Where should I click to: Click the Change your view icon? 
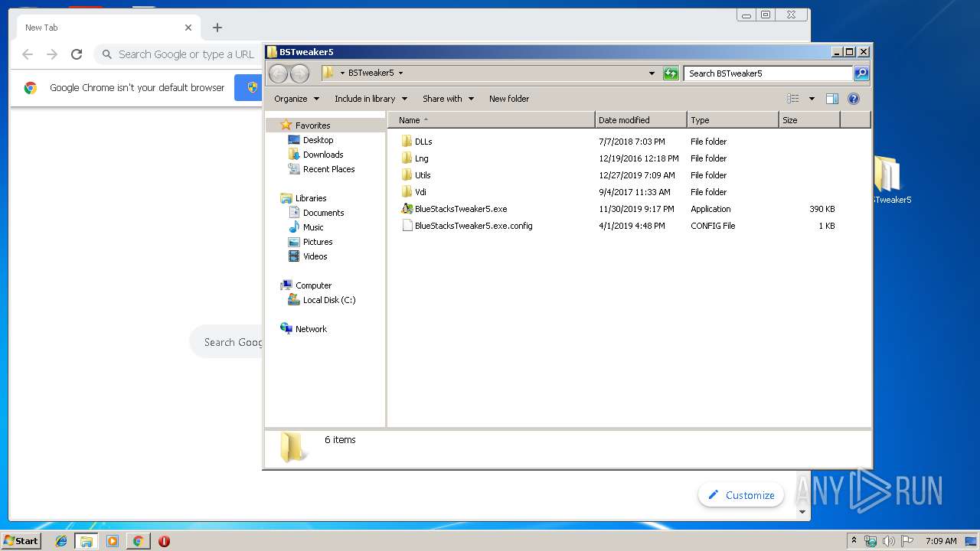coord(793,99)
